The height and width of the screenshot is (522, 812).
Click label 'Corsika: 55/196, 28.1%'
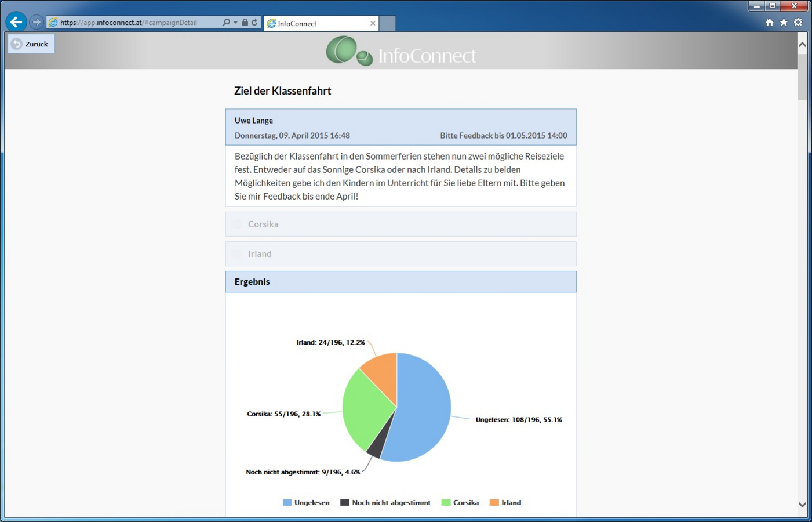[284, 414]
